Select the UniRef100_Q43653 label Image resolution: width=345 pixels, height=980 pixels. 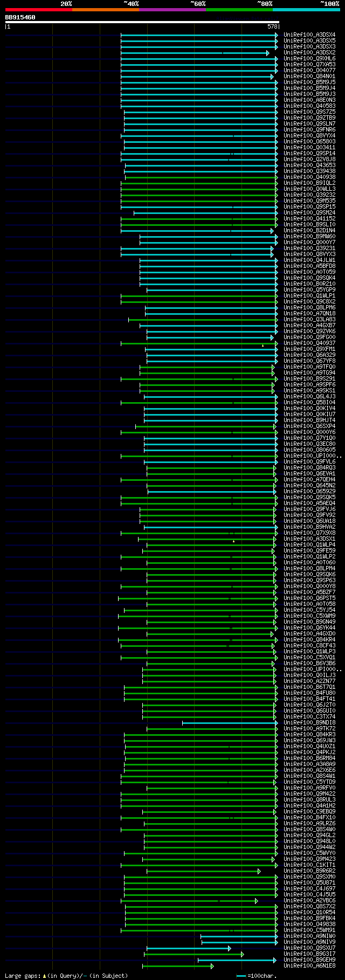(309, 165)
